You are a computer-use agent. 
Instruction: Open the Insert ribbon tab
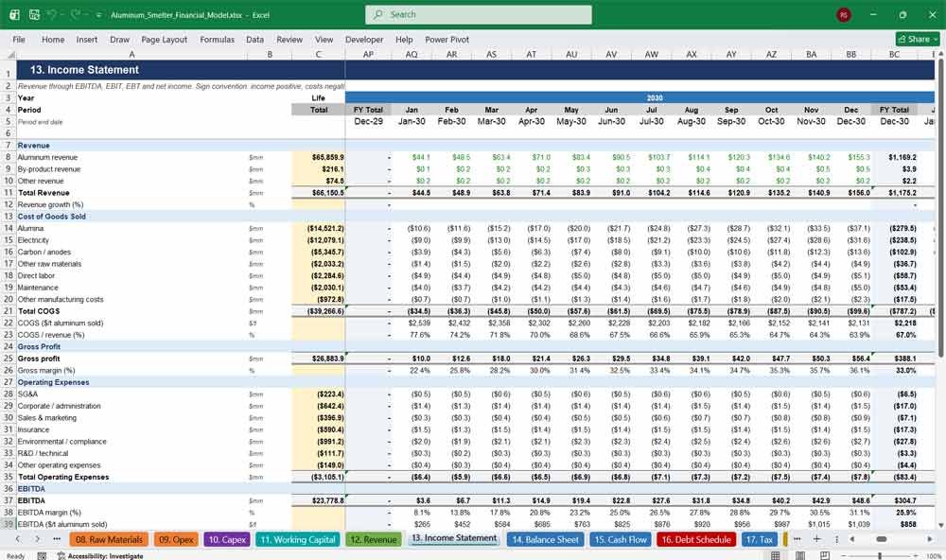point(87,39)
